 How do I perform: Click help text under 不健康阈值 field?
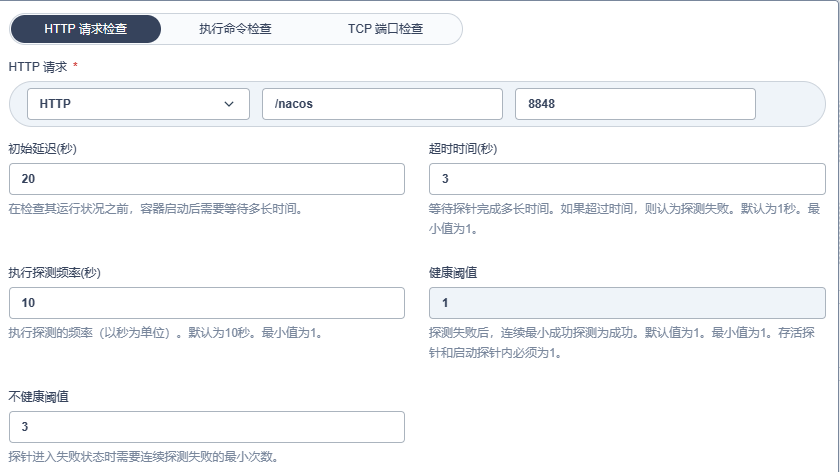click(143, 457)
